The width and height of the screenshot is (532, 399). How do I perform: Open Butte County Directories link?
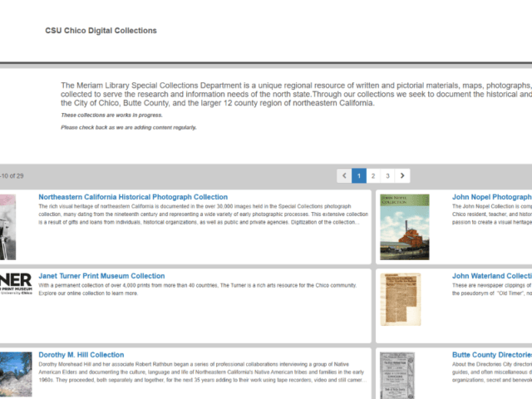coord(492,355)
